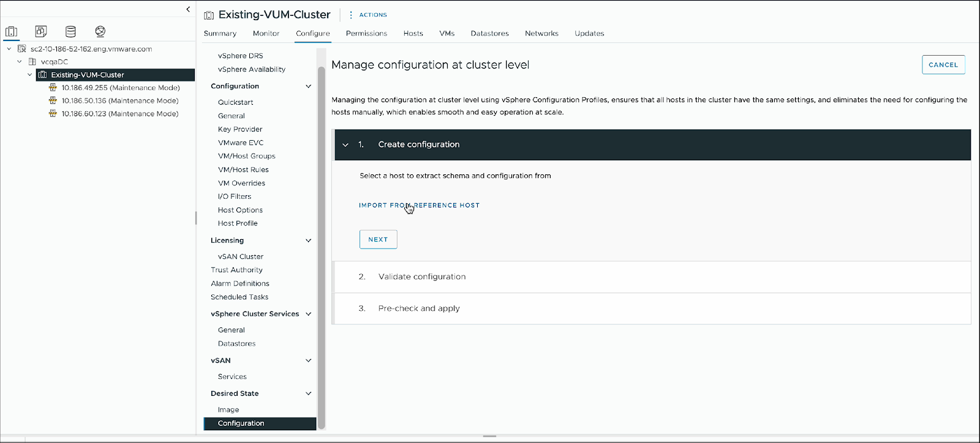The height and width of the screenshot is (443, 980).
Task: Open vSAN Services
Action: [x=232, y=376]
